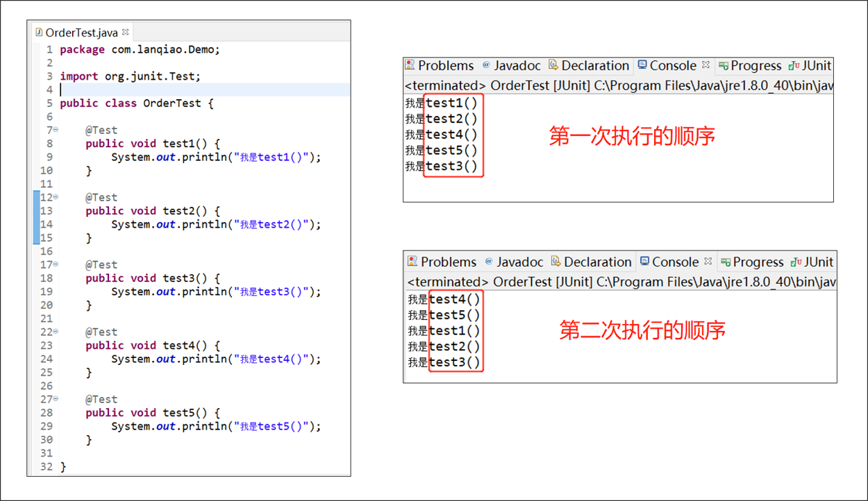Open Progress tab in upper console panel
The height and width of the screenshot is (501, 868).
click(x=750, y=65)
